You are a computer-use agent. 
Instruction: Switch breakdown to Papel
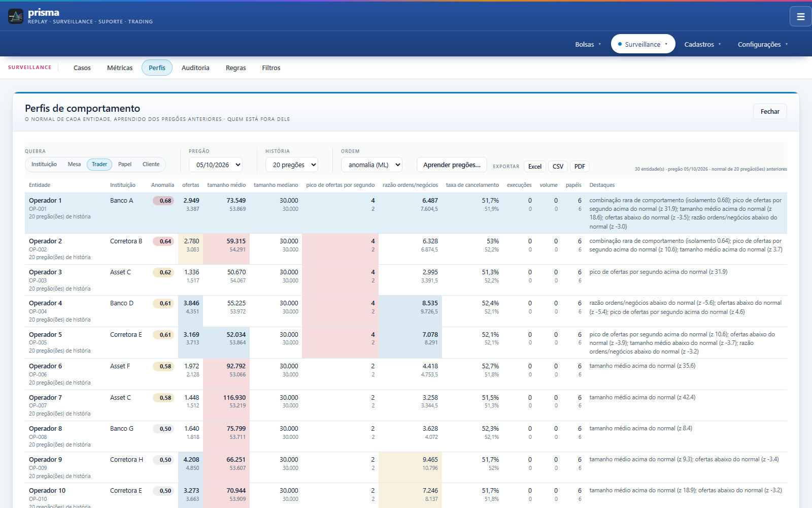[x=125, y=165]
